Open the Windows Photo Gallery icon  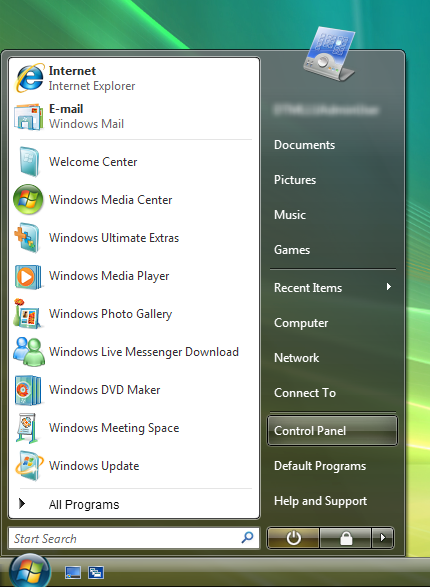[27, 314]
